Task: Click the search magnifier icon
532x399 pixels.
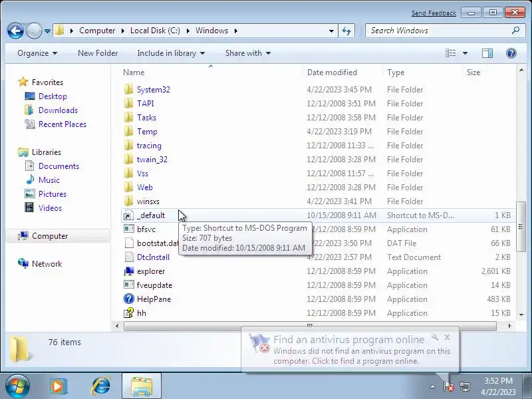Action: [516, 31]
